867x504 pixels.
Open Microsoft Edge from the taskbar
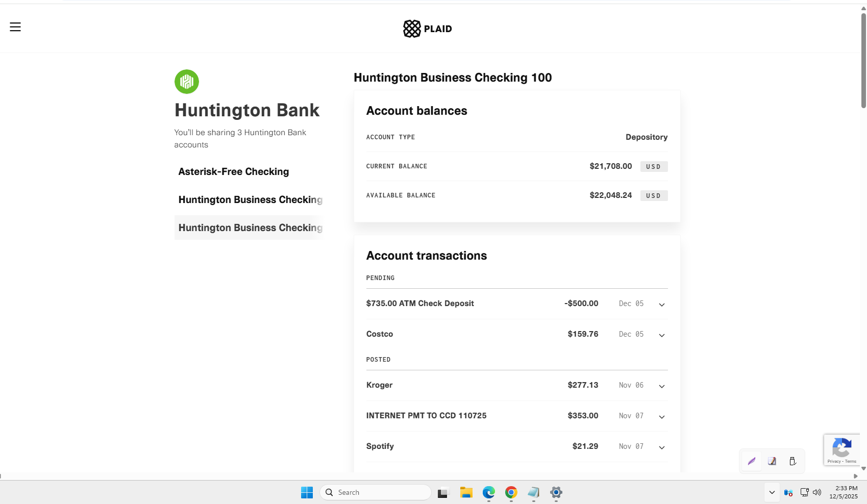(x=488, y=492)
